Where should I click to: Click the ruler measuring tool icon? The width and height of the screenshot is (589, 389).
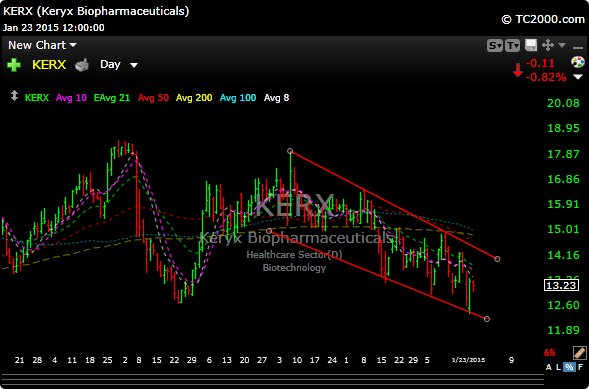point(580,353)
